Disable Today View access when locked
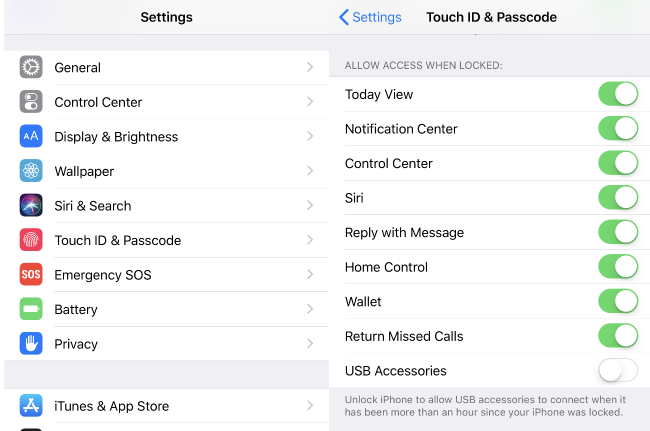This screenshot has width=650, height=431. [x=618, y=94]
